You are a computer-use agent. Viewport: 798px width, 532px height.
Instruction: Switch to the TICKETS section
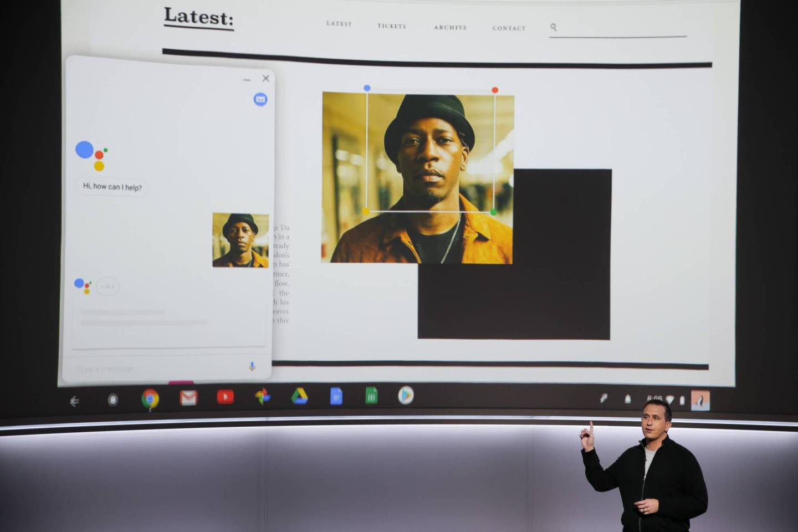coord(393,27)
